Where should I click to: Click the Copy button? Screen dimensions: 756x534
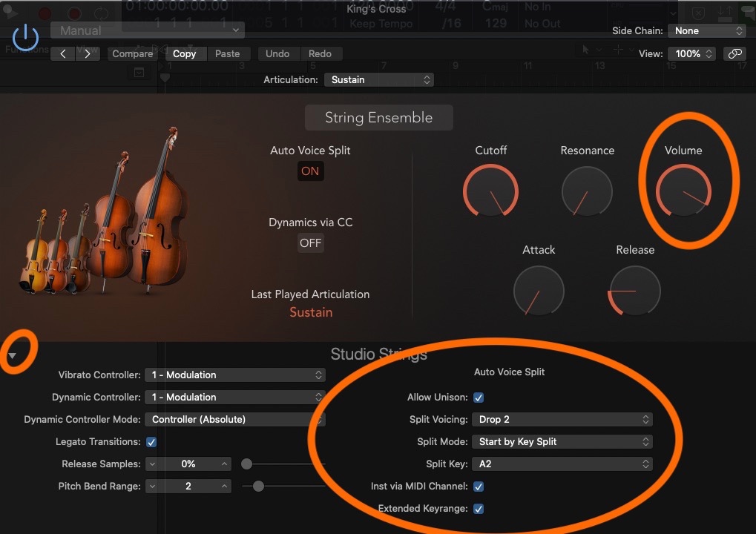click(184, 53)
